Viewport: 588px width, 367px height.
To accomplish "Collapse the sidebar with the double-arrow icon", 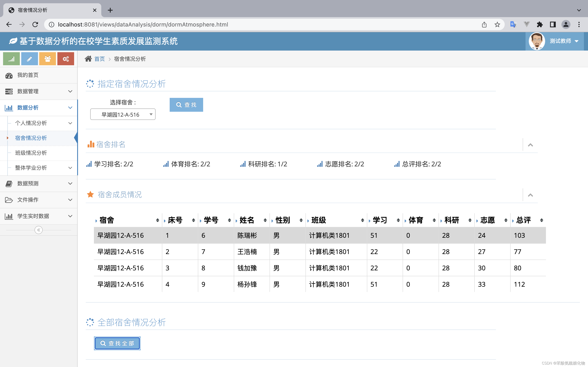I will pyautogui.click(x=38, y=230).
